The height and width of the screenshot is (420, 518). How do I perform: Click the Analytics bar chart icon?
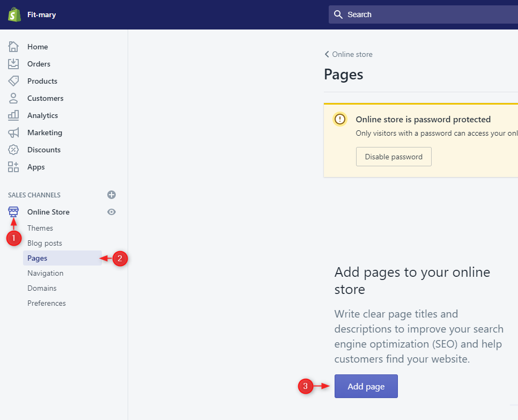(x=13, y=115)
